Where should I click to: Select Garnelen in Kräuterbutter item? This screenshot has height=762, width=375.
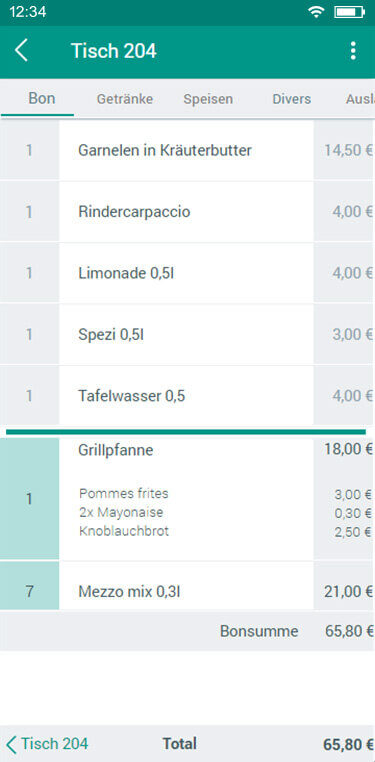[x=188, y=151]
